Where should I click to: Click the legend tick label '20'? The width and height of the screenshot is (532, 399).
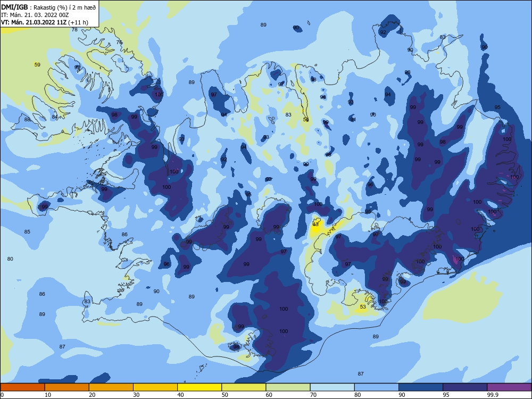[x=92, y=395]
